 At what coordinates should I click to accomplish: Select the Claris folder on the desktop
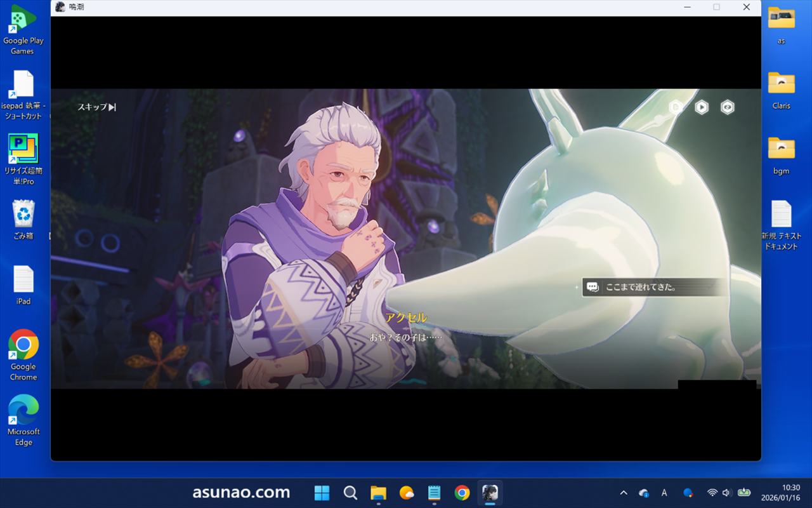pos(781,90)
